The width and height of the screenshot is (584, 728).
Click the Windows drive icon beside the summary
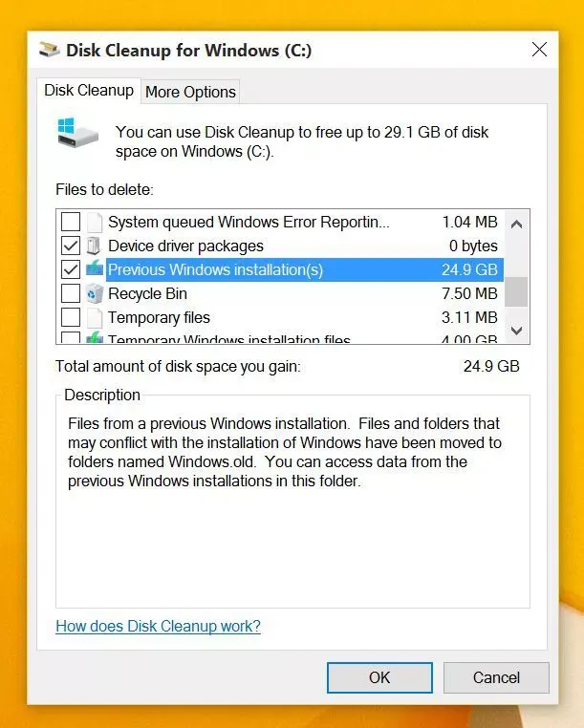pyautogui.click(x=78, y=133)
